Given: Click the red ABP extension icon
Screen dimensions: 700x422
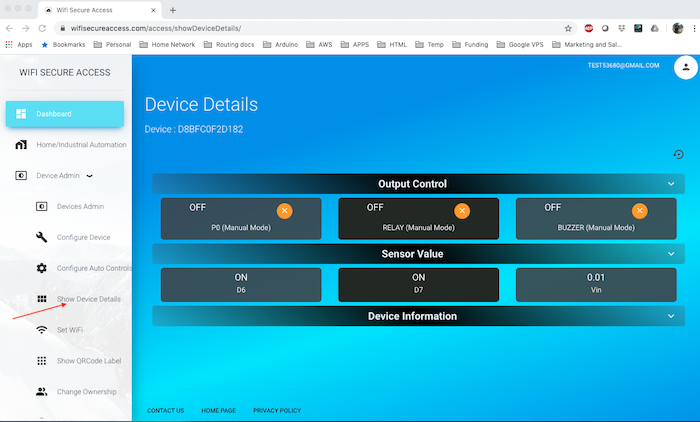Looking at the screenshot, I should click(x=589, y=28).
